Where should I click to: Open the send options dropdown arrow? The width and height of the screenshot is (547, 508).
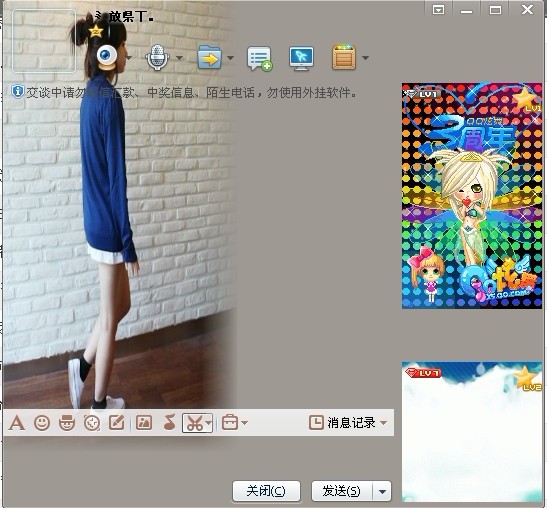coord(382,492)
